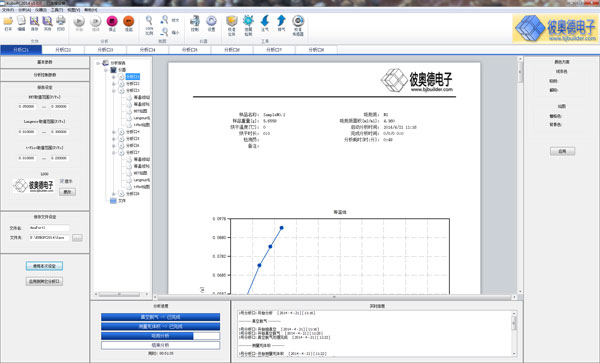Click the open folder icon in the toolbar
The height and width of the screenshot is (363, 600).
pyautogui.click(x=8, y=21)
